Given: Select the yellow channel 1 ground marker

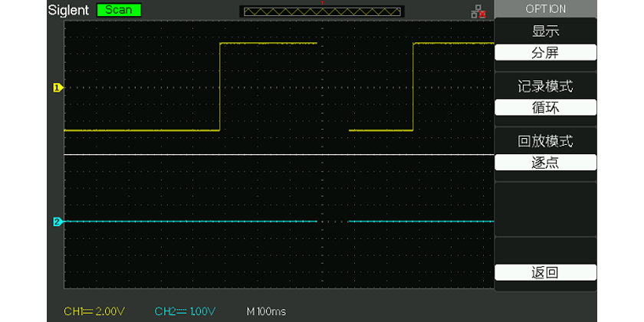Looking at the screenshot, I should click(57, 87).
